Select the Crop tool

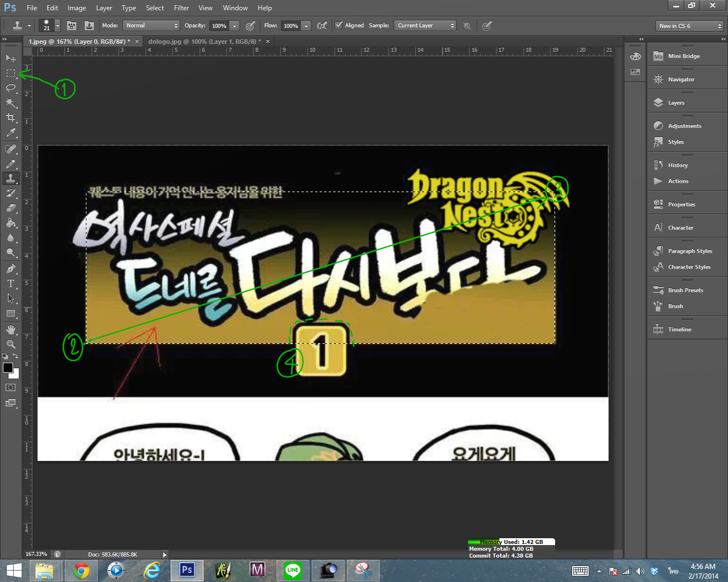coord(11,117)
